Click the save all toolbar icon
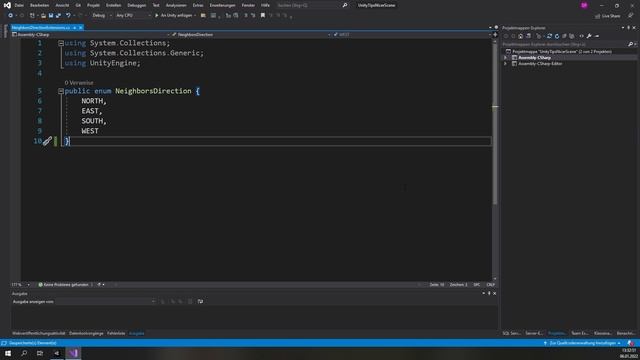Image resolution: width=640 pixels, height=360 pixels. coord(58,16)
